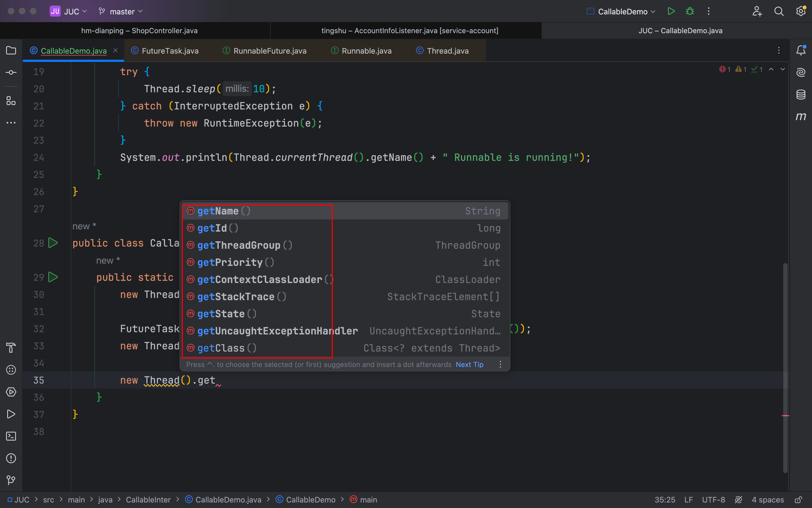Image resolution: width=812 pixels, height=508 pixels.
Task: Click JUC root breadcrumb in status bar
Action: (18, 500)
